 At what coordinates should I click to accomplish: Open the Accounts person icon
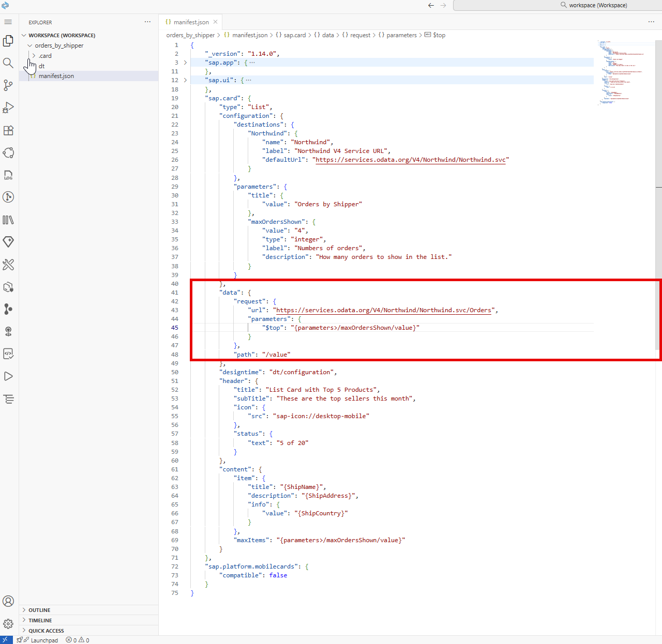[8, 601]
